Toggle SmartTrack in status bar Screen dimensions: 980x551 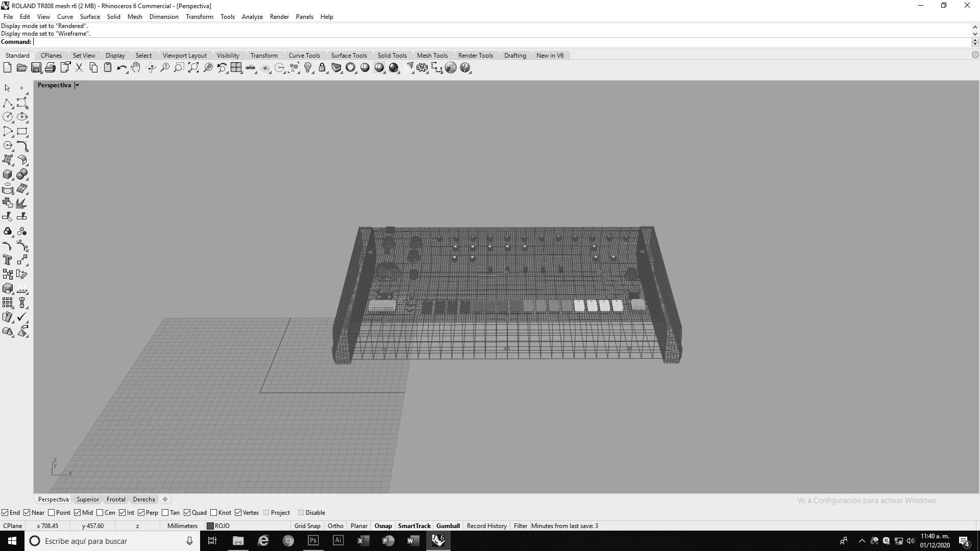click(414, 526)
